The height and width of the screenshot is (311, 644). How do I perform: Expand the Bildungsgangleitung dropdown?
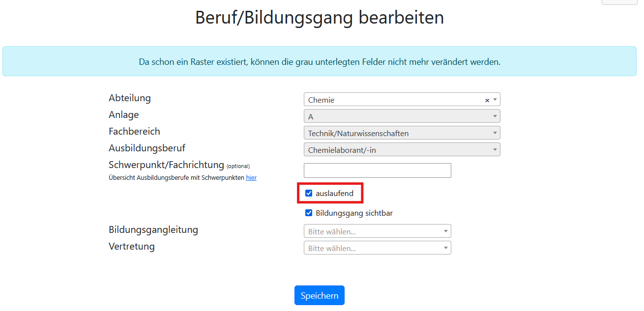378,231
